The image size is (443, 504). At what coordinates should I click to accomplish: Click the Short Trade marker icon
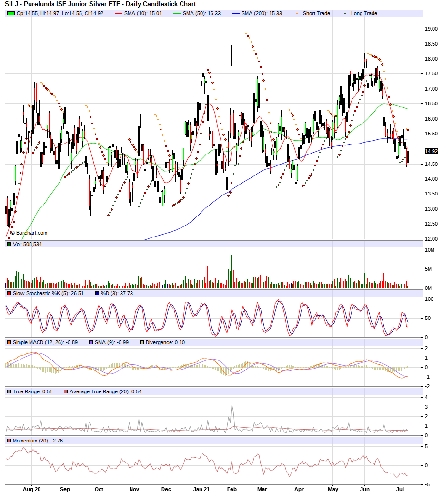297,14
